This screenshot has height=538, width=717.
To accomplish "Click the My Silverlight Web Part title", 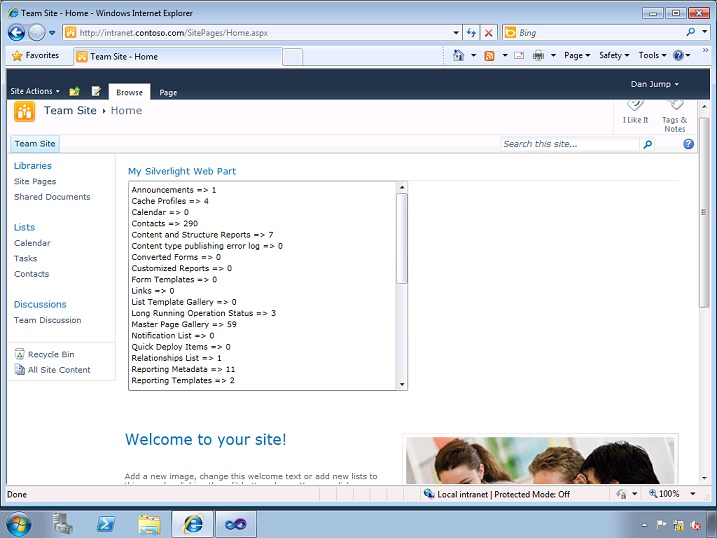I will 182,171.
